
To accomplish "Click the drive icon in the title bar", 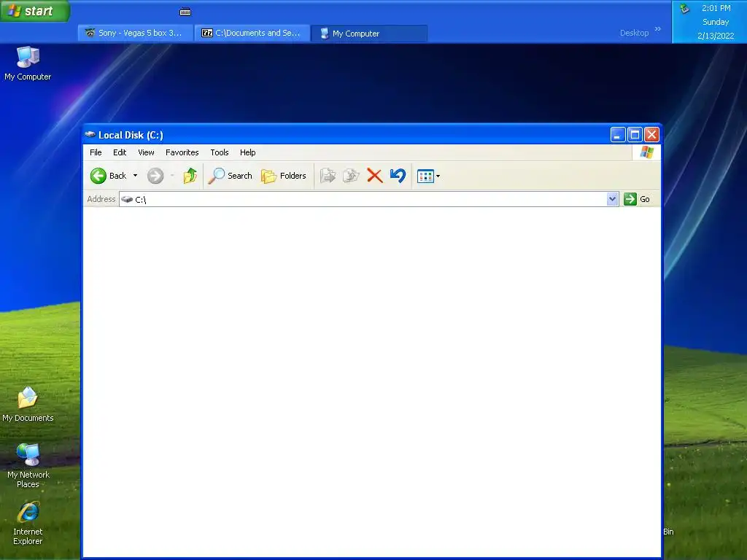I will click(x=90, y=135).
